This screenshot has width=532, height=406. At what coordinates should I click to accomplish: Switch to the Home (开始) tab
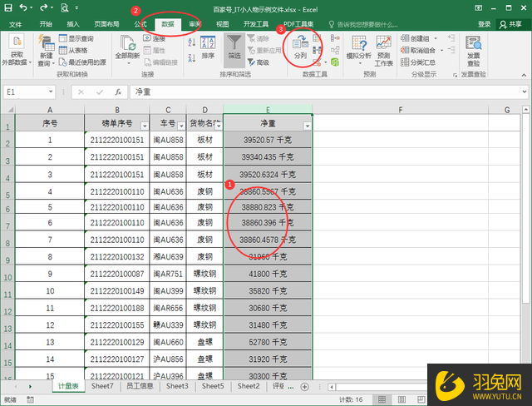(x=46, y=24)
